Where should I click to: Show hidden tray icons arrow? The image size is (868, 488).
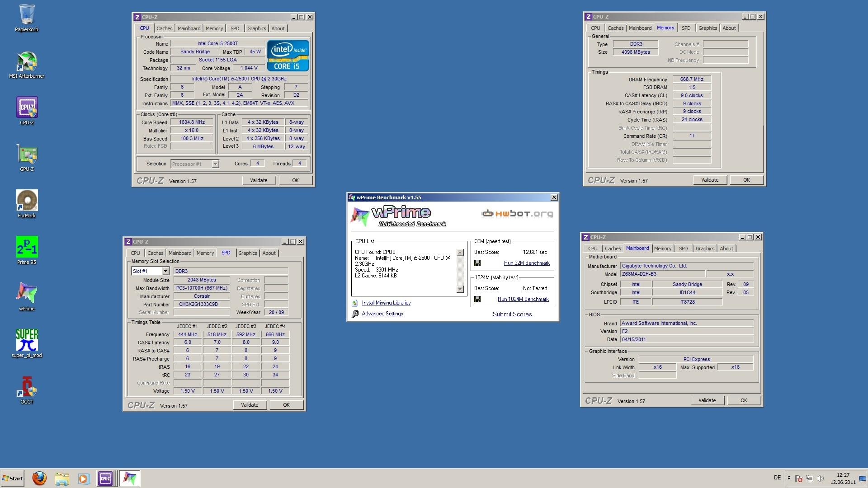[789, 478]
